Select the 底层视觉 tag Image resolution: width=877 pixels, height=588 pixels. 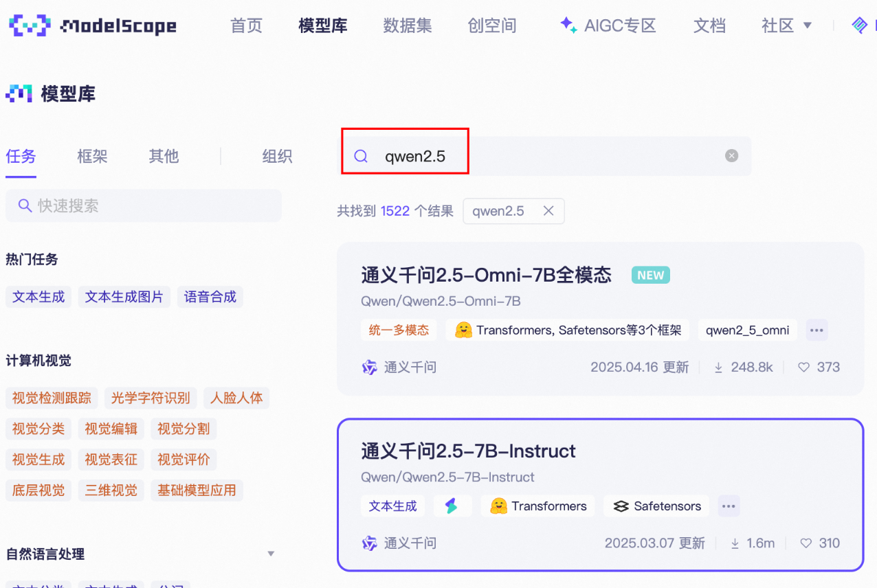(x=38, y=490)
